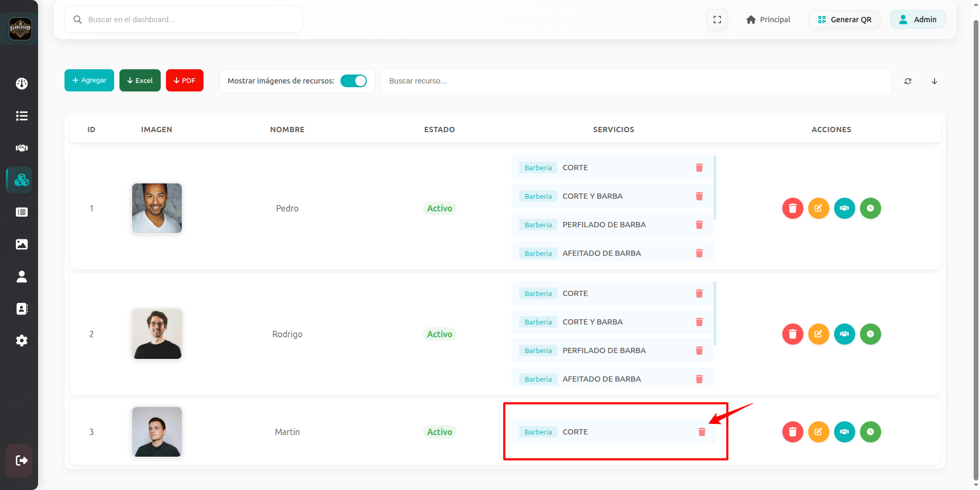Download the list with the PDF button
The image size is (980, 490).
184,80
